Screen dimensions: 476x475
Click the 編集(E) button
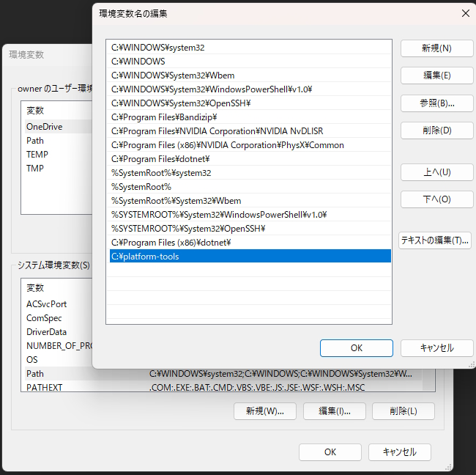pos(437,76)
